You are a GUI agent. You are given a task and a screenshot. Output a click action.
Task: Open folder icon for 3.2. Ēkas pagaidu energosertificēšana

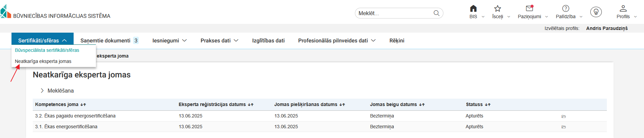coord(564,116)
